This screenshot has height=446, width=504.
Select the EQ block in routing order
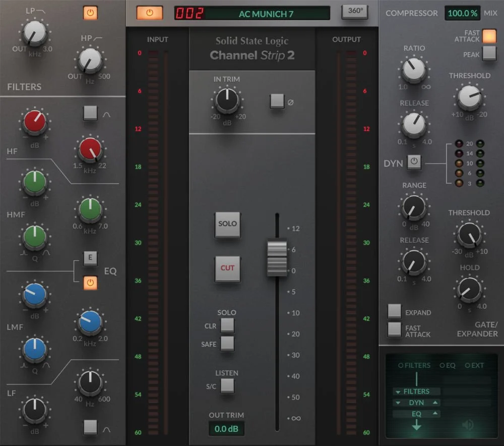[417, 414]
